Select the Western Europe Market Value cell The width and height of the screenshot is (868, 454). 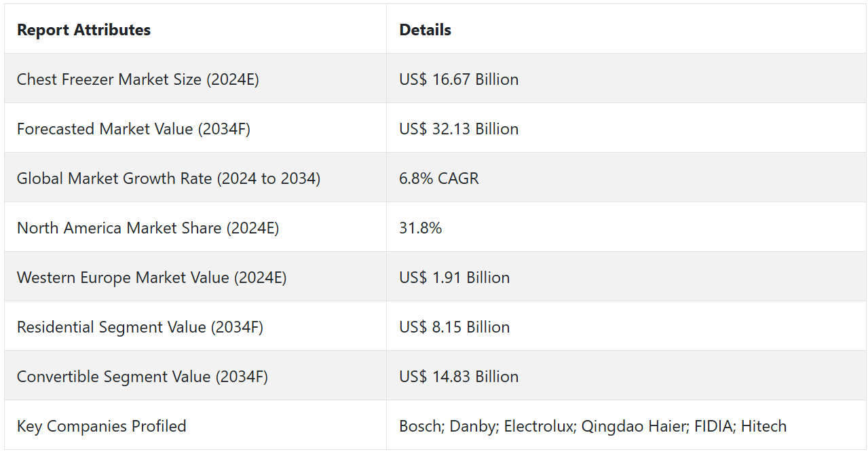151,278
